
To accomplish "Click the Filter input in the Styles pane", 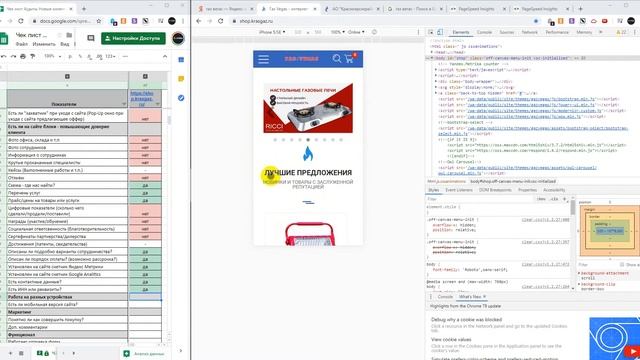I will 480,199.
